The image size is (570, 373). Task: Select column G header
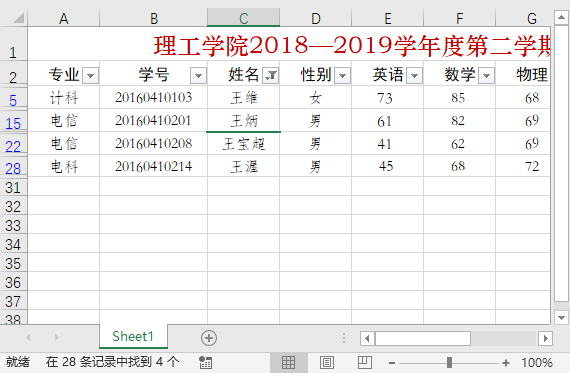[x=523, y=18]
